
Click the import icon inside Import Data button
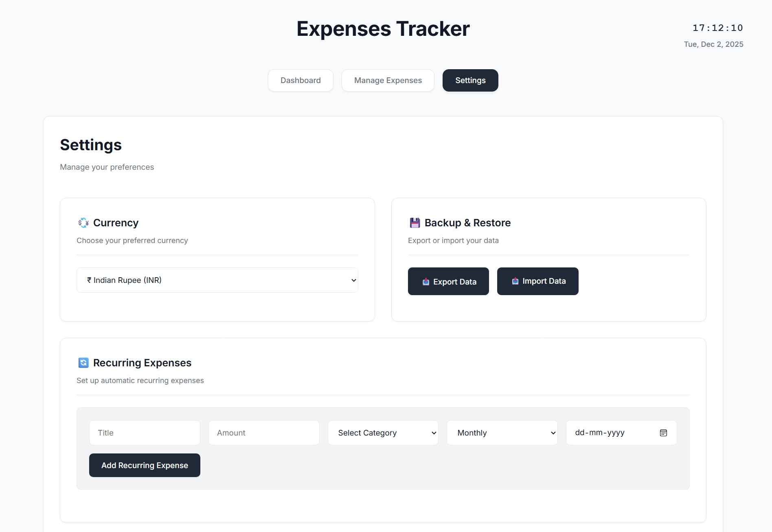tap(514, 281)
